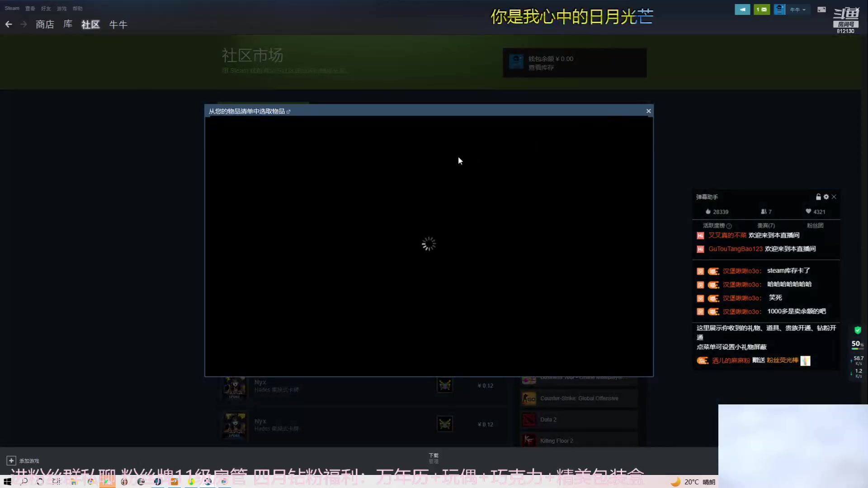Open the 商店 (Store) tab
The width and height of the screenshot is (868, 488).
pos(45,24)
